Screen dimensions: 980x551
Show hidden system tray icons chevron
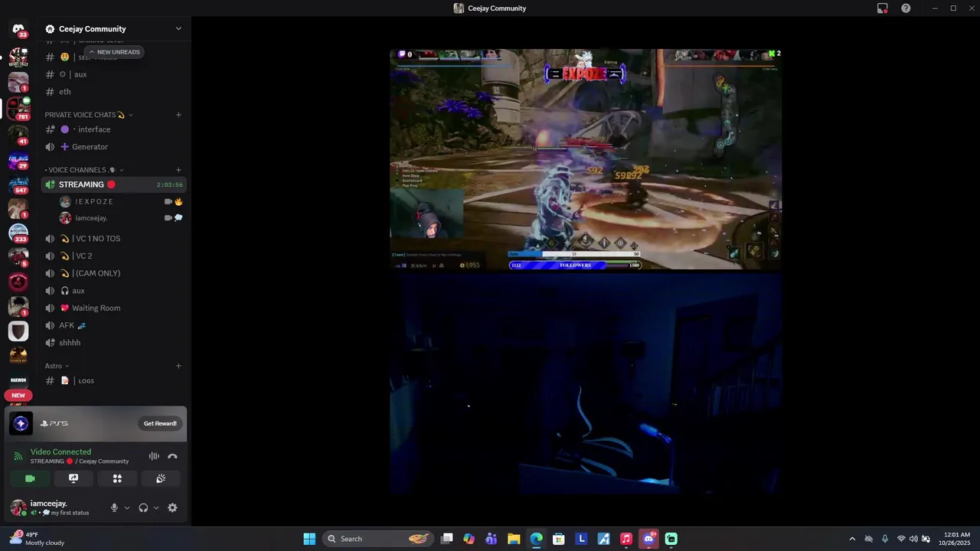[851, 539]
